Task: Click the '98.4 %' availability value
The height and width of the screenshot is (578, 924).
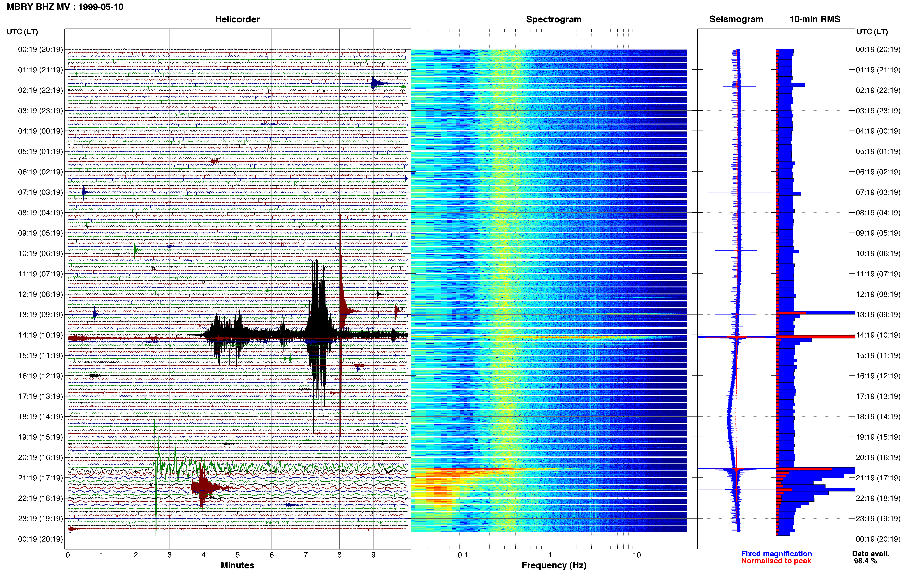Action: [x=865, y=561]
